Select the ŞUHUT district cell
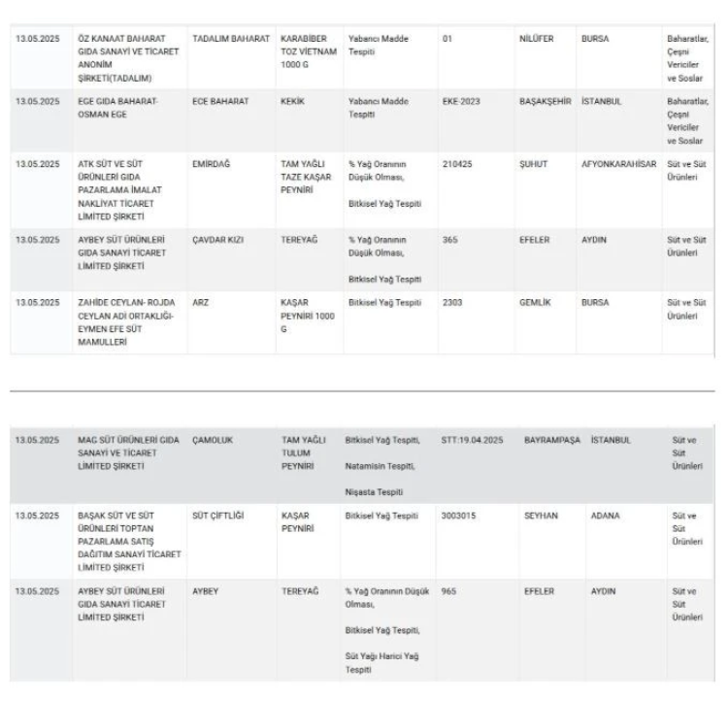The image size is (728, 701). [533, 164]
